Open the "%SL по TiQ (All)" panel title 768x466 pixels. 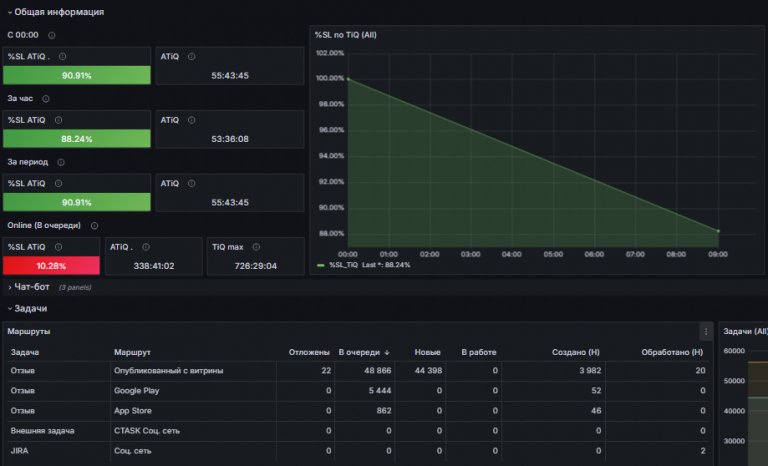click(345, 35)
